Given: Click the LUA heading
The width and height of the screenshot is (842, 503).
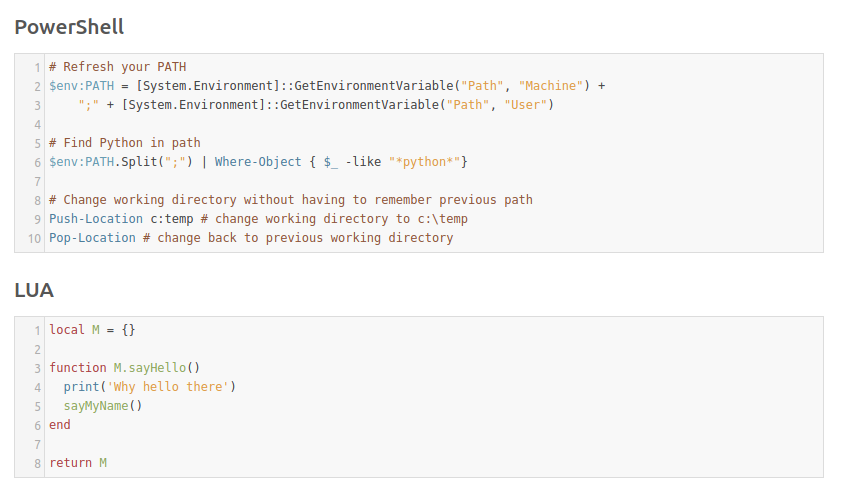Looking at the screenshot, I should point(34,290).
